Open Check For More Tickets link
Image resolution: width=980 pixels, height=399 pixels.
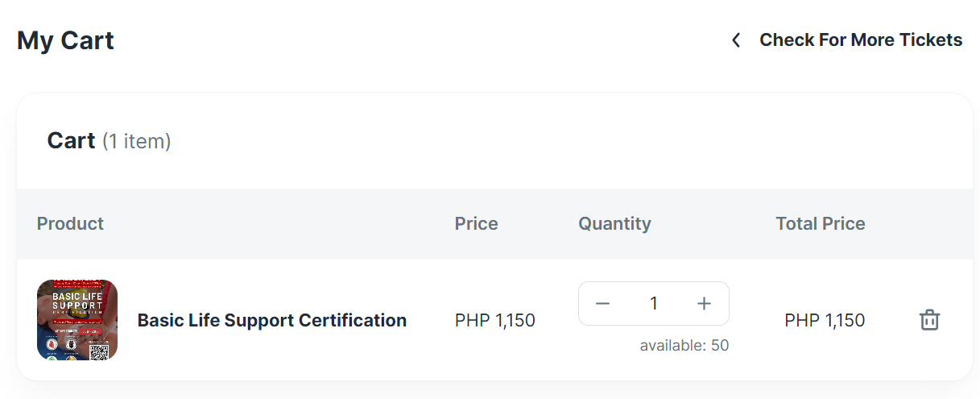pyautogui.click(x=860, y=40)
